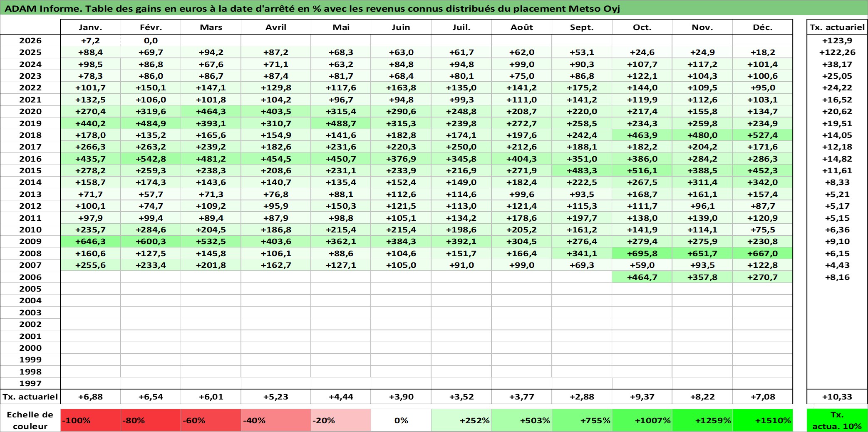This screenshot has width=868, height=432.
Task: Click the -20% pink color scale swatch
Action: pos(341,420)
